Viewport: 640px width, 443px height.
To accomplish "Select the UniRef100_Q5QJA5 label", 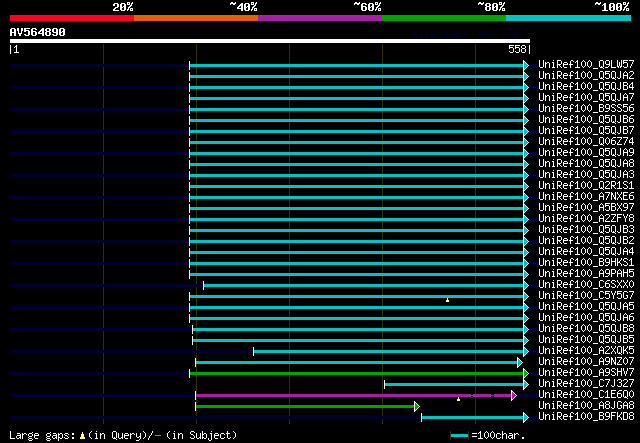I will 586,306.
